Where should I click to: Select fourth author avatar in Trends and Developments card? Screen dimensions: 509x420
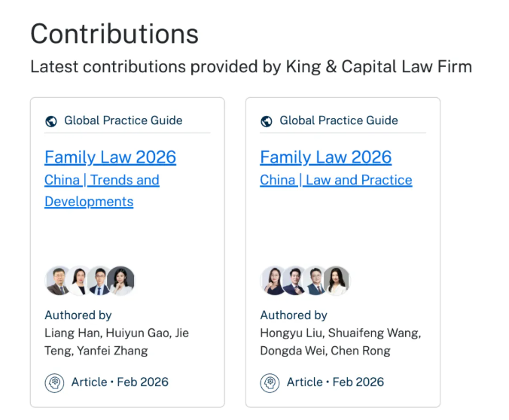121,281
